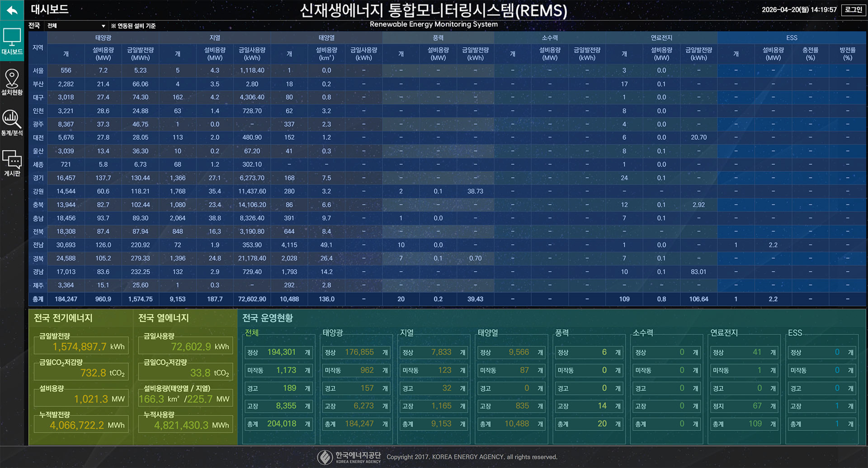The image size is (868, 468).
Task: Select the 소수력 column group header
Action: (550, 38)
